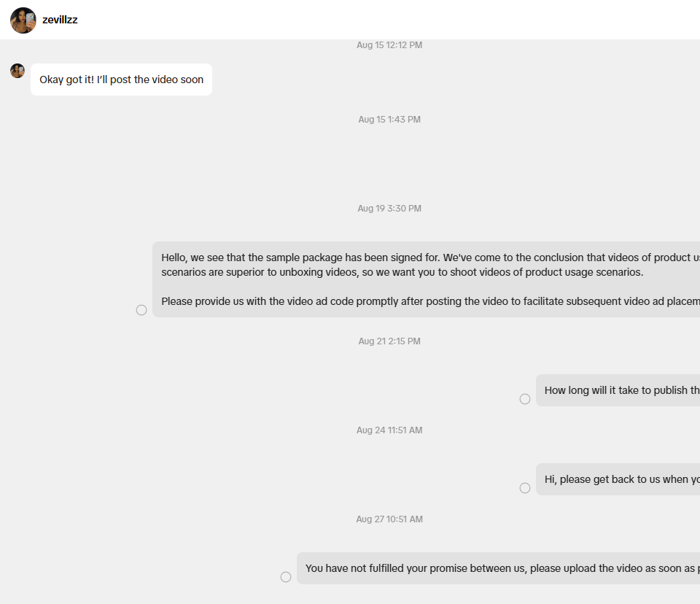
Task: Click the Aug 21 2:15 PM timestamp
Action: pos(389,341)
